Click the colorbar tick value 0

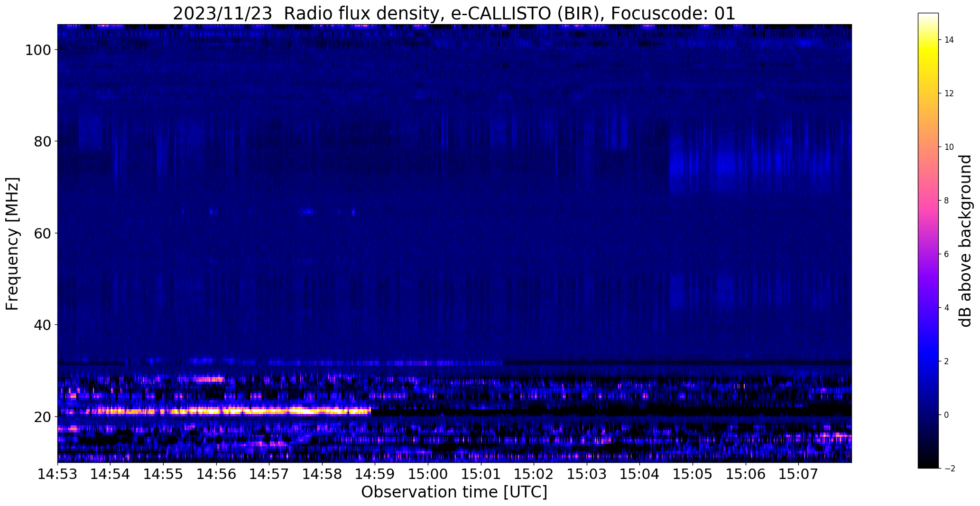click(947, 415)
